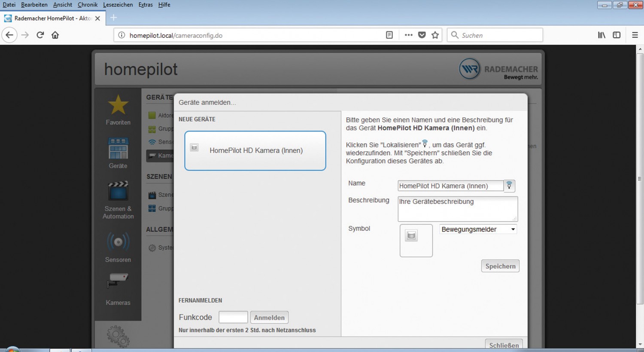Save page to Pocket
This screenshot has width=644, height=352.
[x=422, y=35]
